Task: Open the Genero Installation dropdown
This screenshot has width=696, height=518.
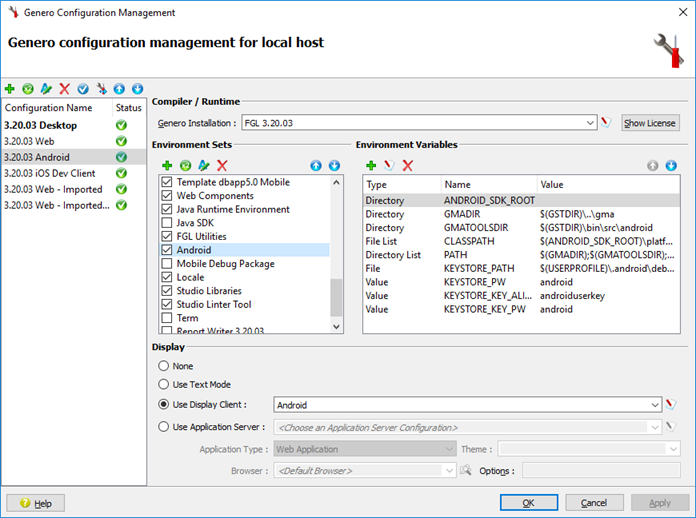Action: point(589,123)
